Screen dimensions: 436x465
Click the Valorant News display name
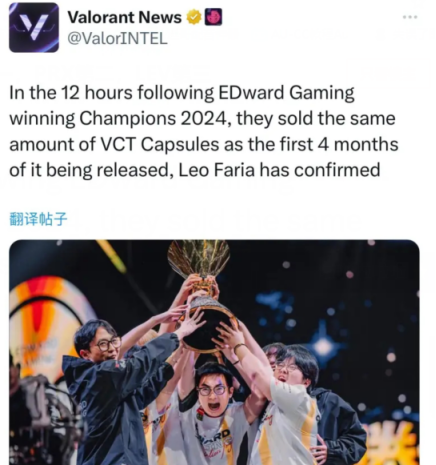pyautogui.click(x=125, y=17)
